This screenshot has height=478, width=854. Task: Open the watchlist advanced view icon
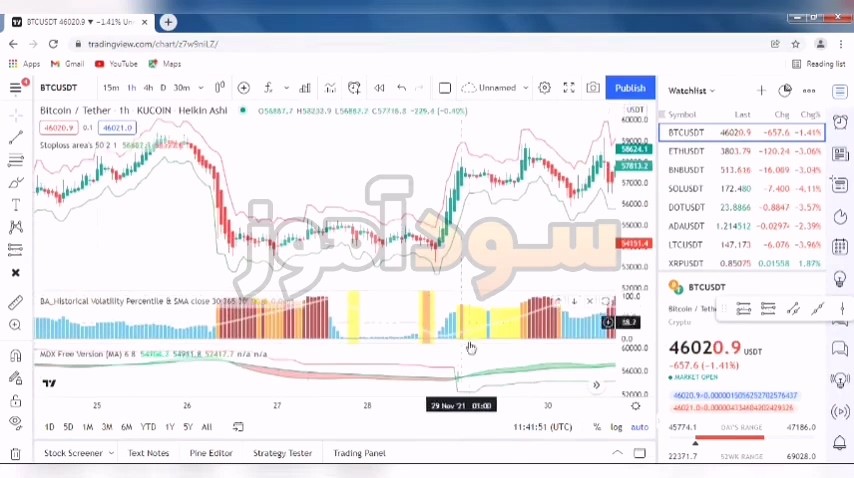pos(785,90)
